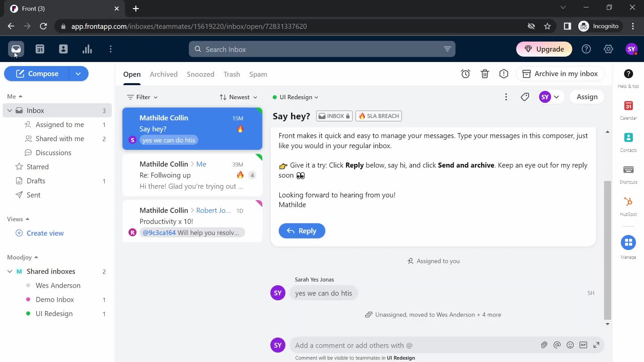This screenshot has height=362, width=644.
Task: Toggle assignee selector for SY avatar
Action: (556, 97)
